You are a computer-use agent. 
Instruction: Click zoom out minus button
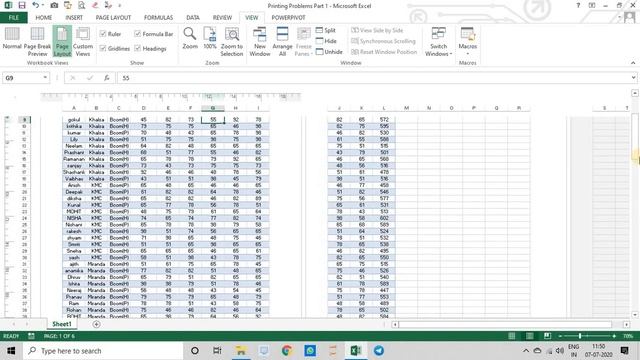point(560,336)
